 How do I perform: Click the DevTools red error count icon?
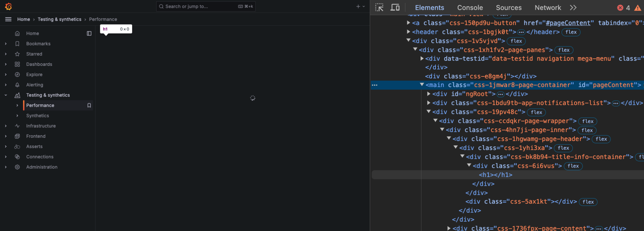pos(620,8)
